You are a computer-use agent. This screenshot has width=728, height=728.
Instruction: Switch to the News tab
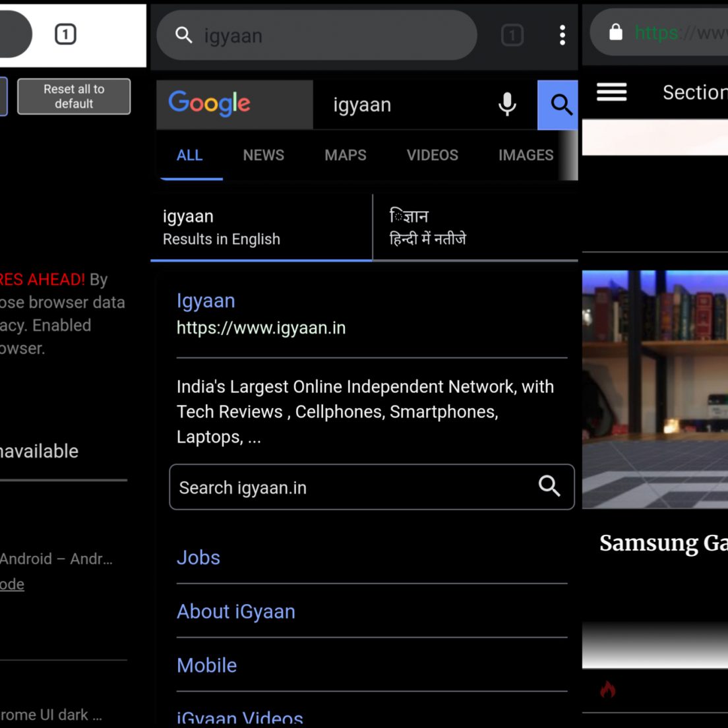pos(263,155)
